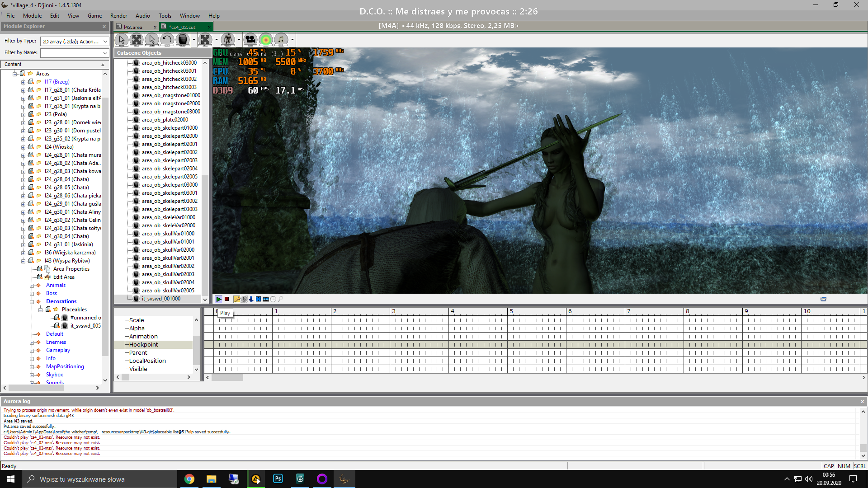Open dropdown beside the creature tool
Viewport: 868px width, 488px height.
tap(239, 40)
